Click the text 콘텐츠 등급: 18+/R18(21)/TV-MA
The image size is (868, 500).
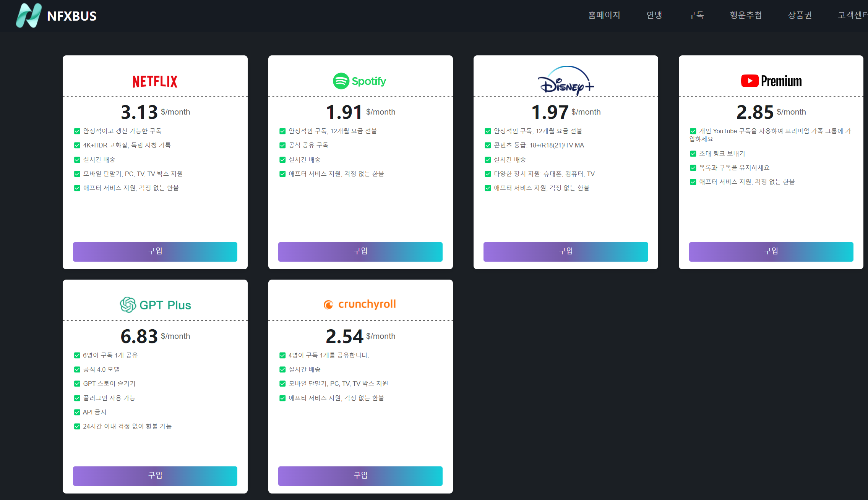(x=539, y=145)
